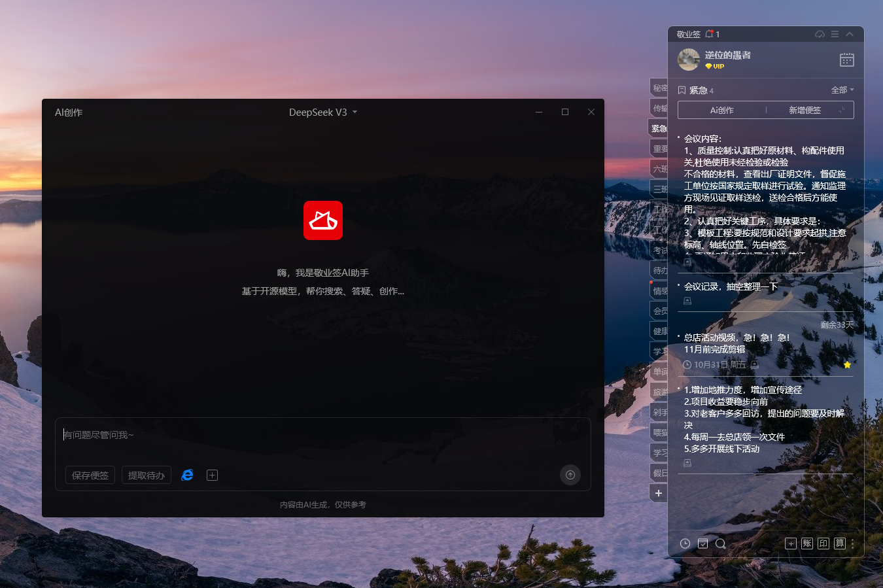Click the user avatar of 逆位的愚者

point(689,60)
